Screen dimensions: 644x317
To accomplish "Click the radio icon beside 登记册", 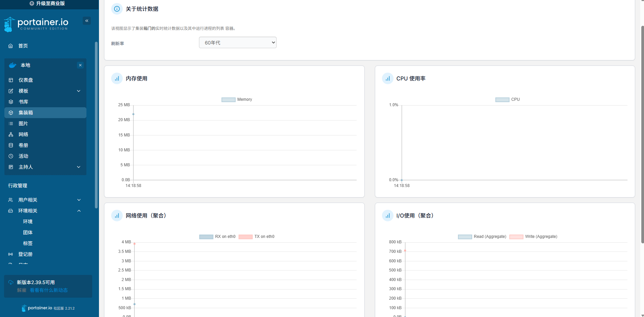I will click(11, 254).
